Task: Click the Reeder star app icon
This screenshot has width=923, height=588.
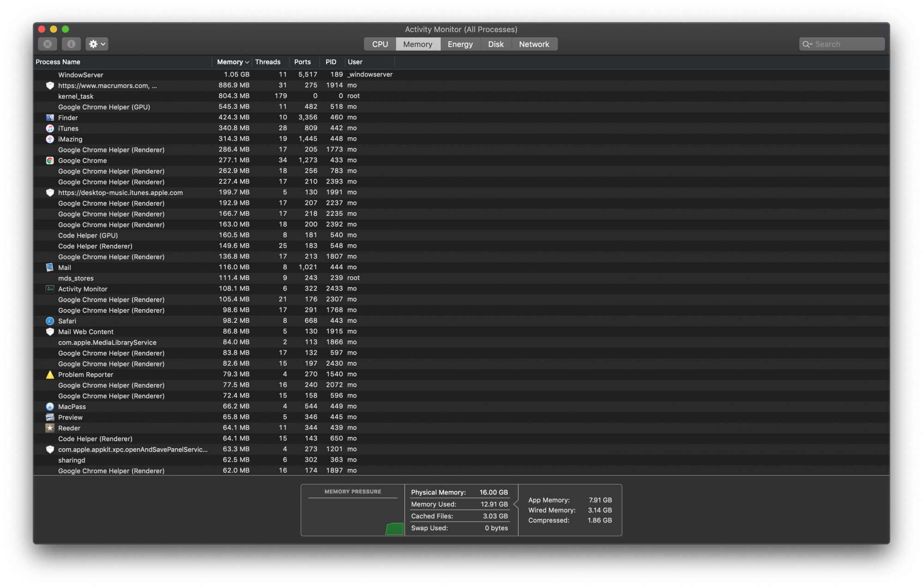Action: (50, 428)
